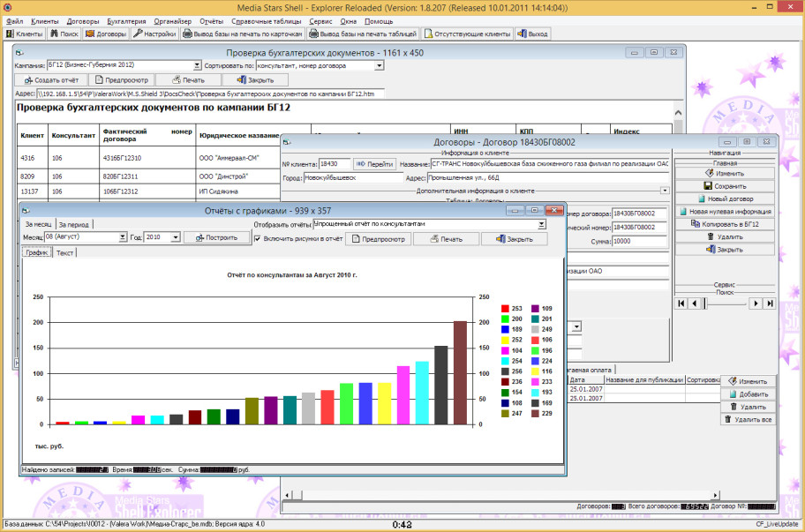Expand the Кампания combo box
805x532 pixels.
click(196, 65)
